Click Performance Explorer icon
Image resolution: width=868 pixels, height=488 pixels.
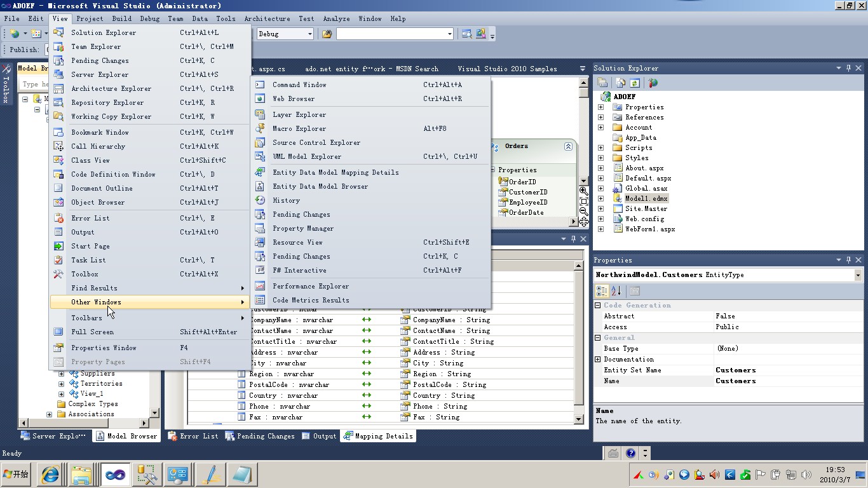[x=260, y=286]
